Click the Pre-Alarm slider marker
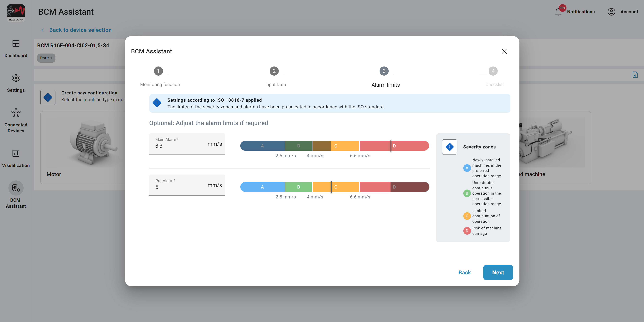This screenshot has width=644, height=322. click(x=331, y=187)
